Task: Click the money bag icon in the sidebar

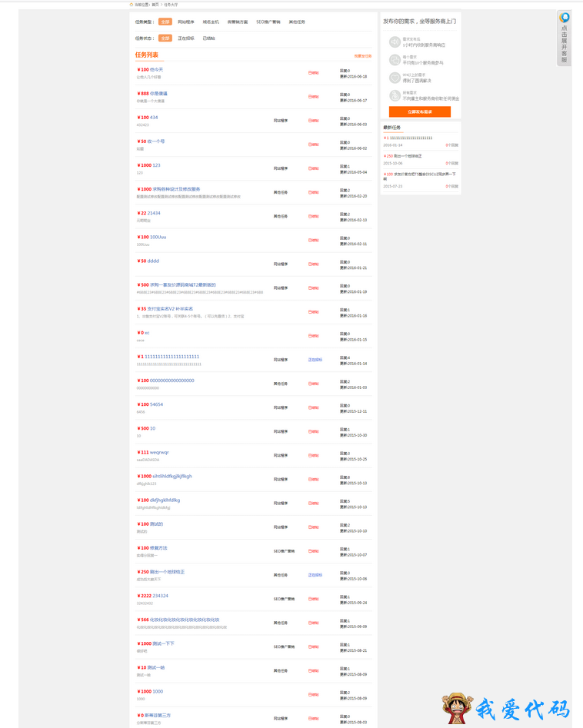Action: 395,95
